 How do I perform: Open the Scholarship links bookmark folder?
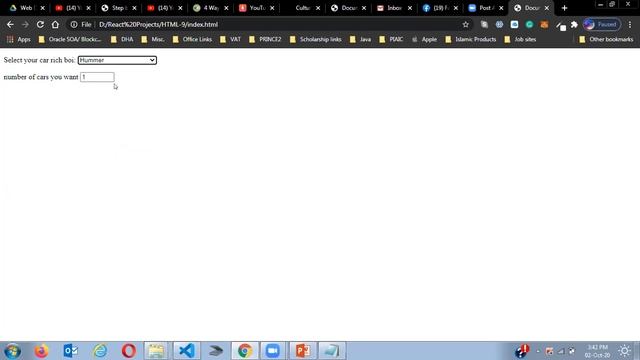(x=316, y=40)
